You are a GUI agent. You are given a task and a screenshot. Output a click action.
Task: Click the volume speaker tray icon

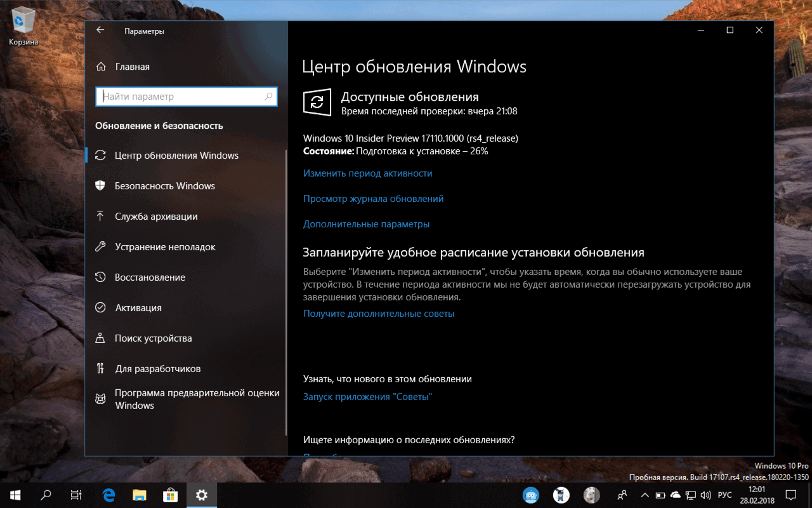pyautogui.click(x=706, y=495)
